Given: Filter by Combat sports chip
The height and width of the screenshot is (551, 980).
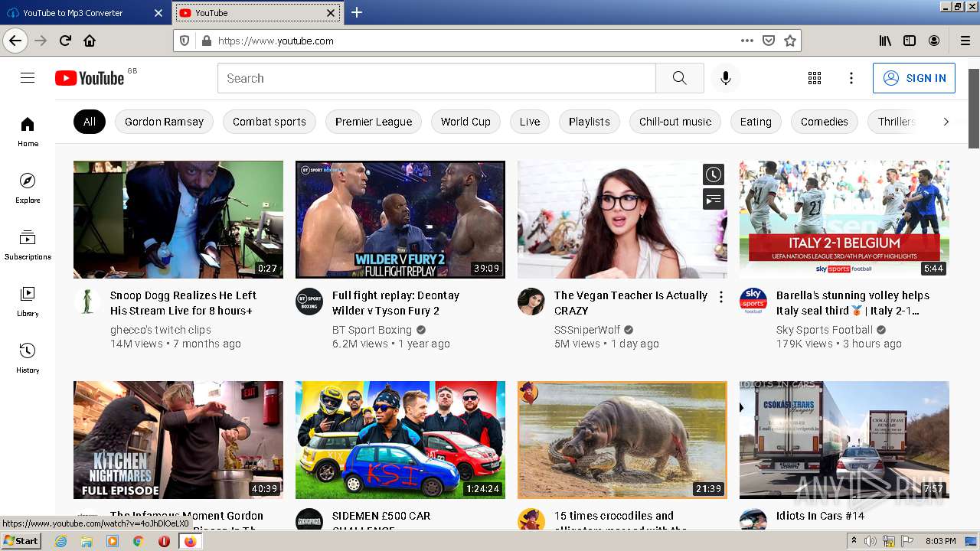Looking at the screenshot, I should [x=269, y=122].
